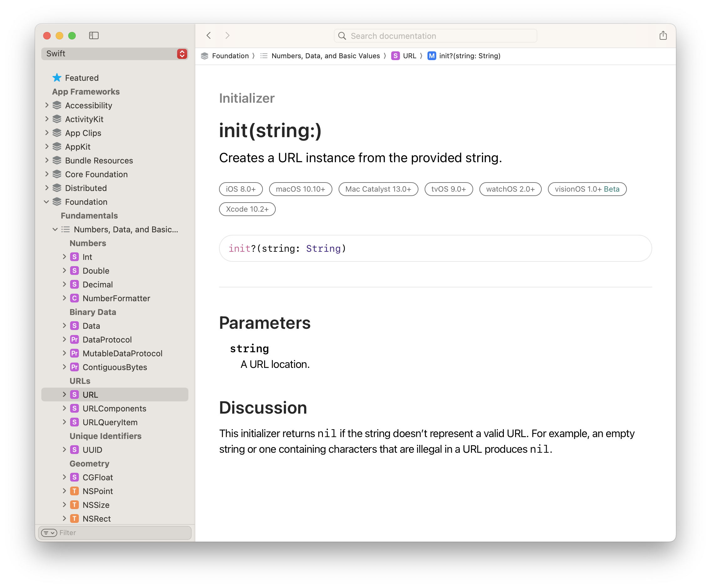This screenshot has width=711, height=588.
Task: Click the forward navigation arrow button
Action: [228, 36]
